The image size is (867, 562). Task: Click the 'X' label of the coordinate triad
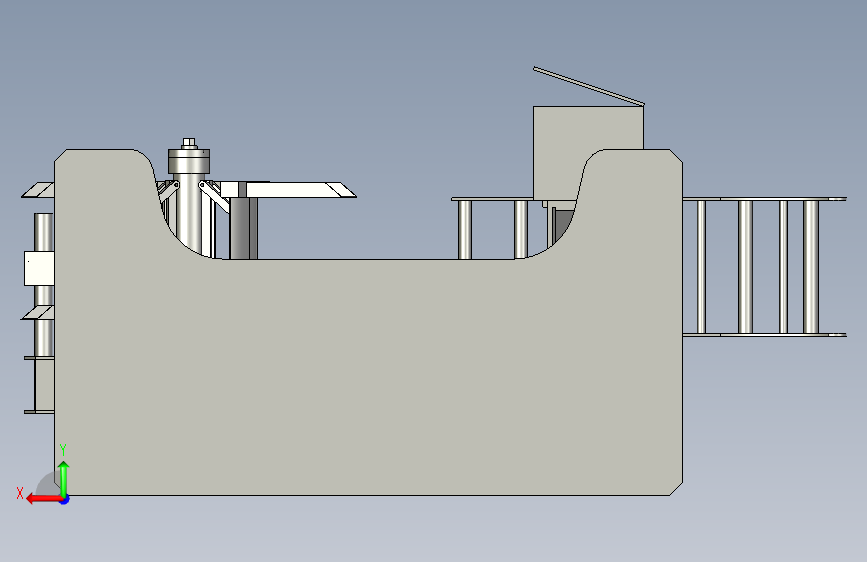(20, 493)
